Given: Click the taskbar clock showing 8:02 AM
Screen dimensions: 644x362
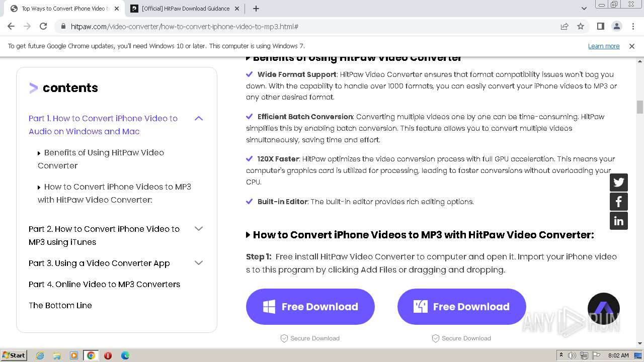Looking at the screenshot, I should [x=618, y=355].
